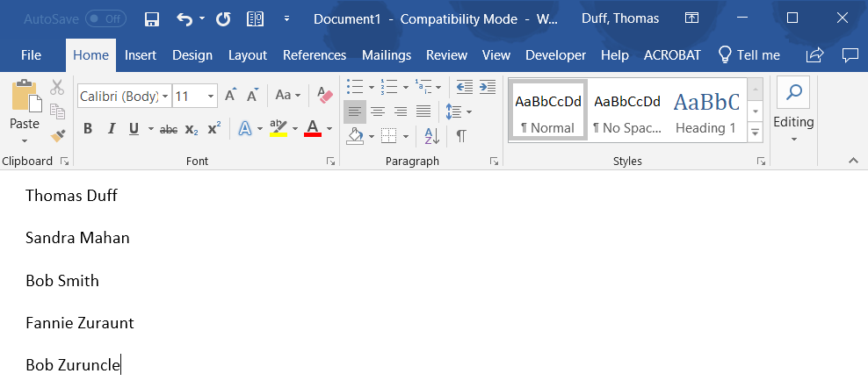The width and height of the screenshot is (868, 388).
Task: Toggle Center paragraph alignment
Action: (x=378, y=111)
